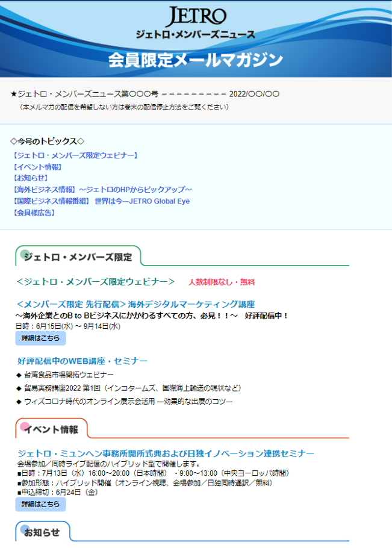
Task: Click the JETRO logo in header
Action: (196, 16)
